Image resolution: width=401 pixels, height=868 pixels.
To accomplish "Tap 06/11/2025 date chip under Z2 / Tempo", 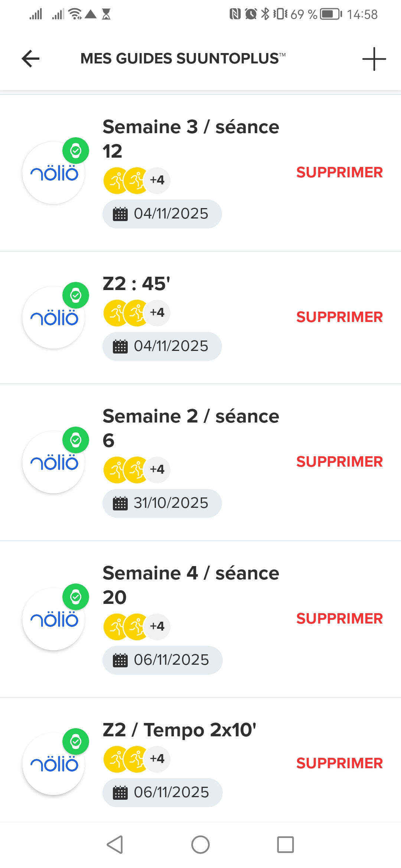I will (162, 792).
